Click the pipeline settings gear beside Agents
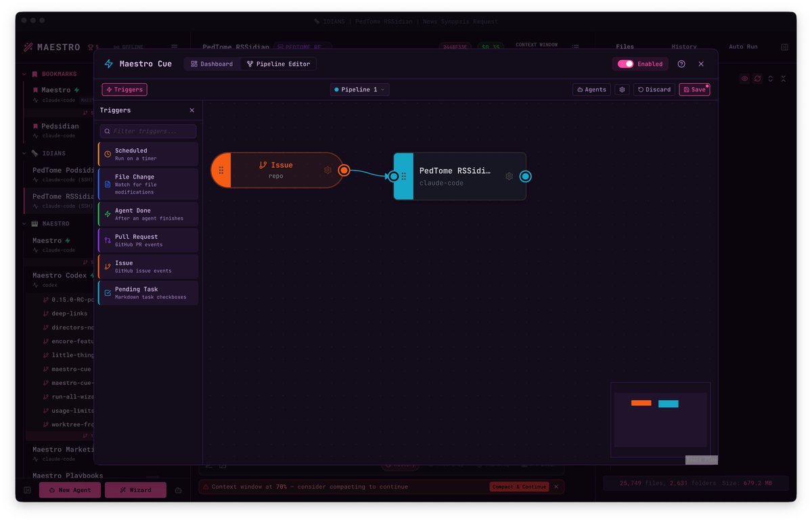 (622, 89)
